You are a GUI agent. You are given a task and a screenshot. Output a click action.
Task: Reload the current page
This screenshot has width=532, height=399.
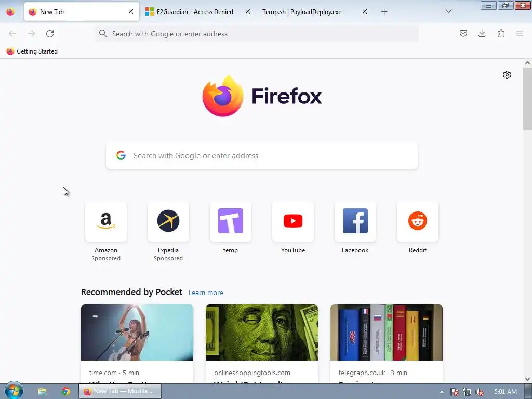click(x=50, y=34)
